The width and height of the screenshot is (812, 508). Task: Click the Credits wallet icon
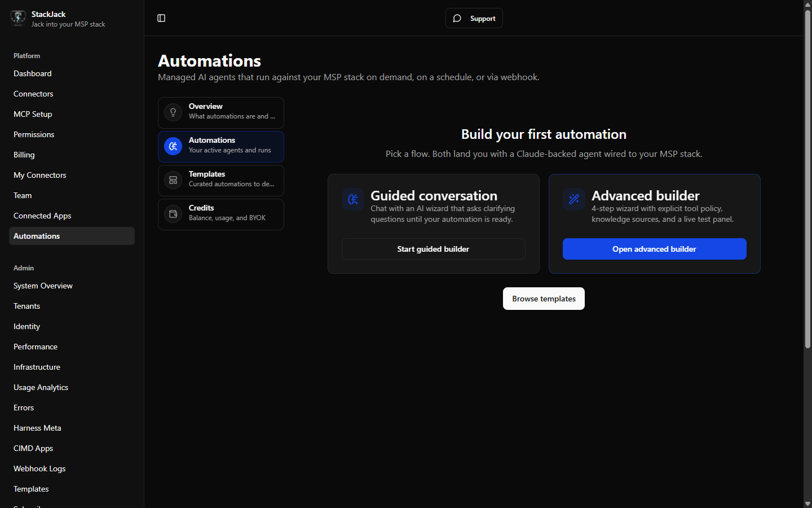tap(173, 214)
